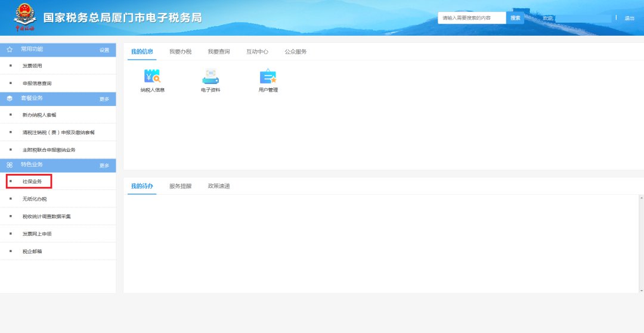Select 发票领用 in the sidebar
Viewport: 644px width, 333px height.
click(32, 66)
